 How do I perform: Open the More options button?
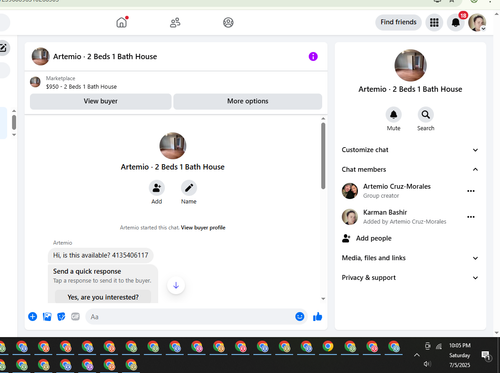click(248, 101)
